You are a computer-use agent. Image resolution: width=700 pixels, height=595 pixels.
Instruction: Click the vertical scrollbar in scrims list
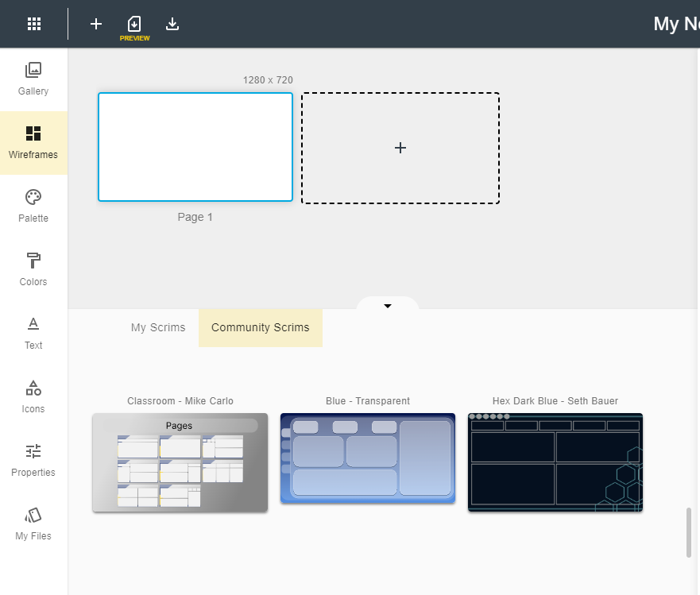point(689,532)
